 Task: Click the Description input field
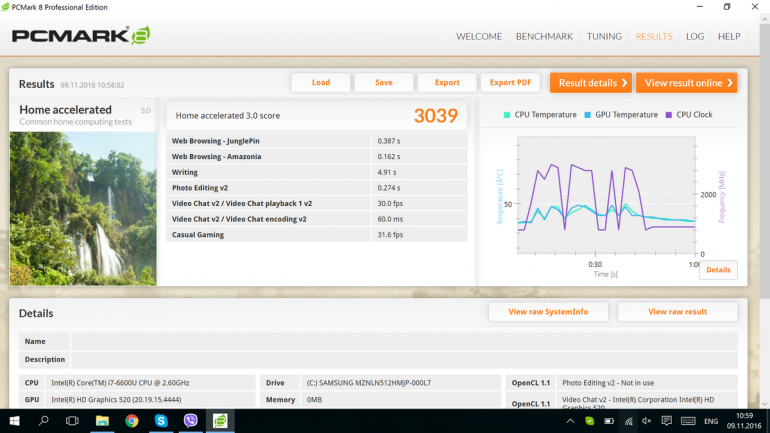(404, 359)
